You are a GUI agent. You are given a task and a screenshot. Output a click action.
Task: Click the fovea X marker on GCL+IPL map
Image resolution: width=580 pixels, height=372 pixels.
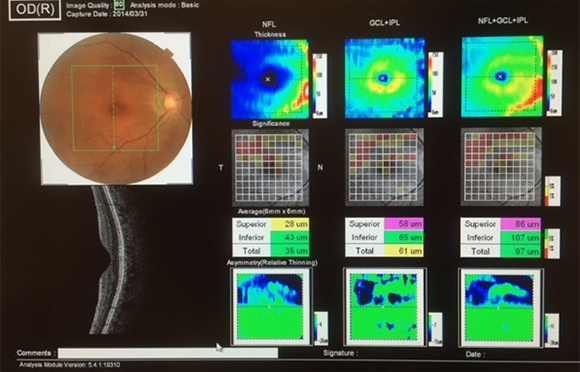[x=383, y=78]
